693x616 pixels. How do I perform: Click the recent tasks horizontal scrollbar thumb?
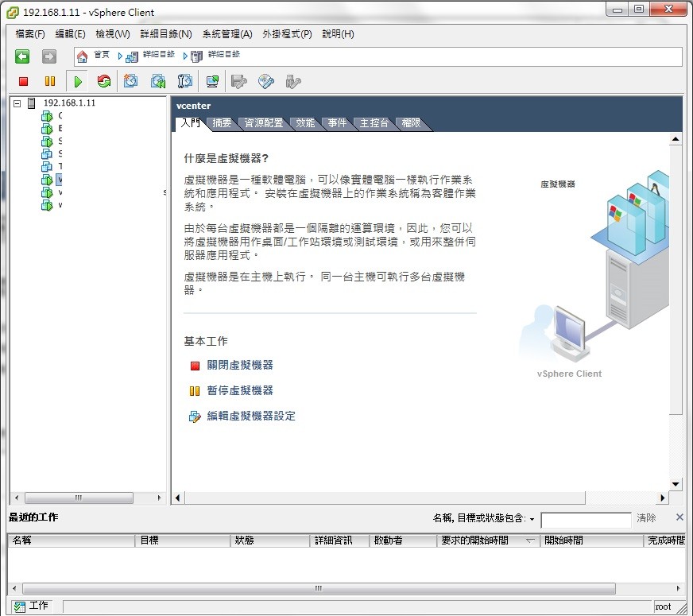point(319,589)
